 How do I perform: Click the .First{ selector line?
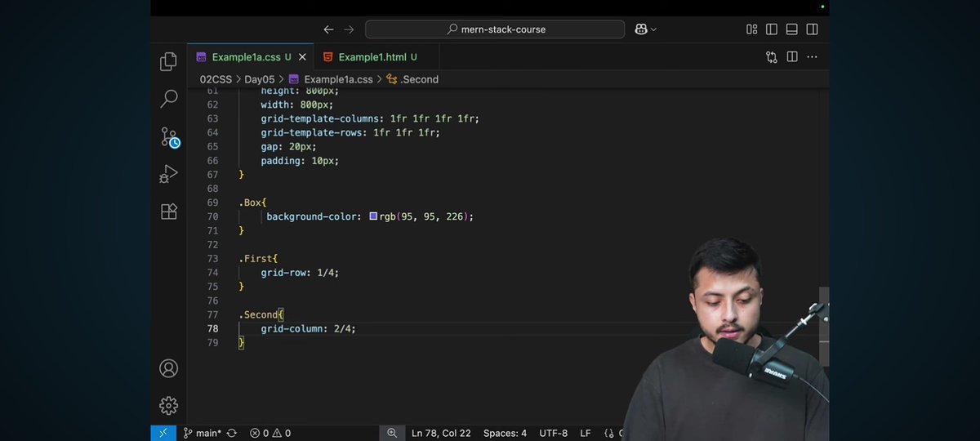click(x=258, y=259)
